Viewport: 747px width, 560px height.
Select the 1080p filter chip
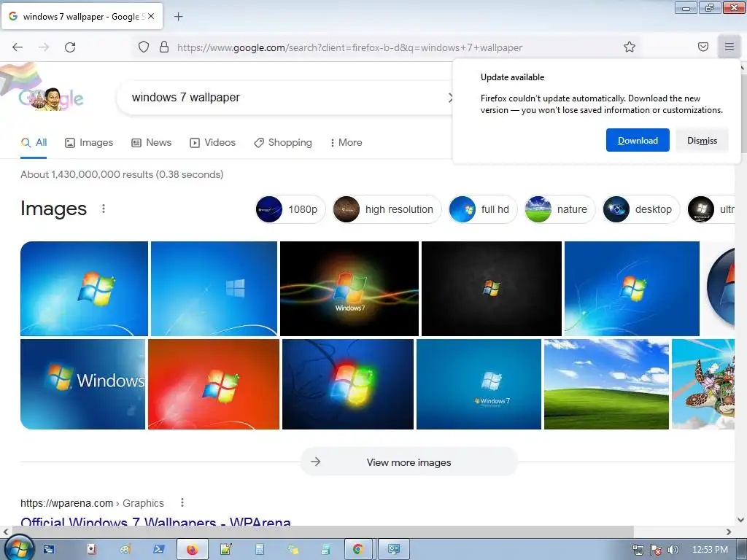tap(290, 209)
